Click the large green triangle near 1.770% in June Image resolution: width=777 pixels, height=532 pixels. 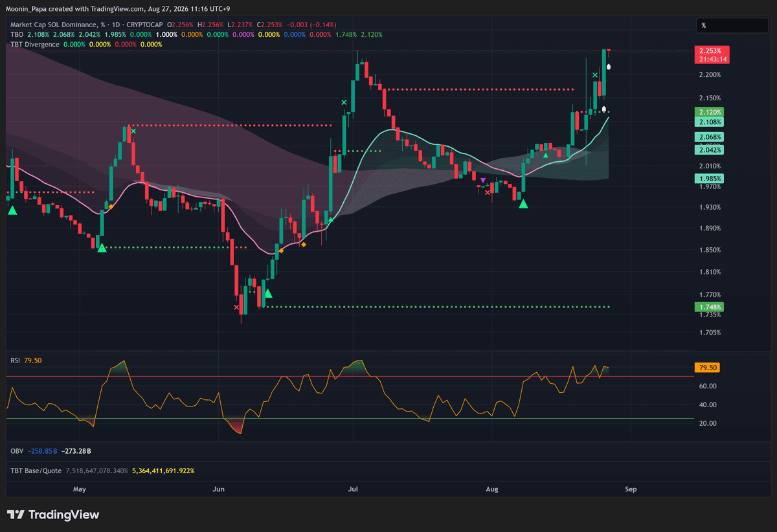coord(267,293)
